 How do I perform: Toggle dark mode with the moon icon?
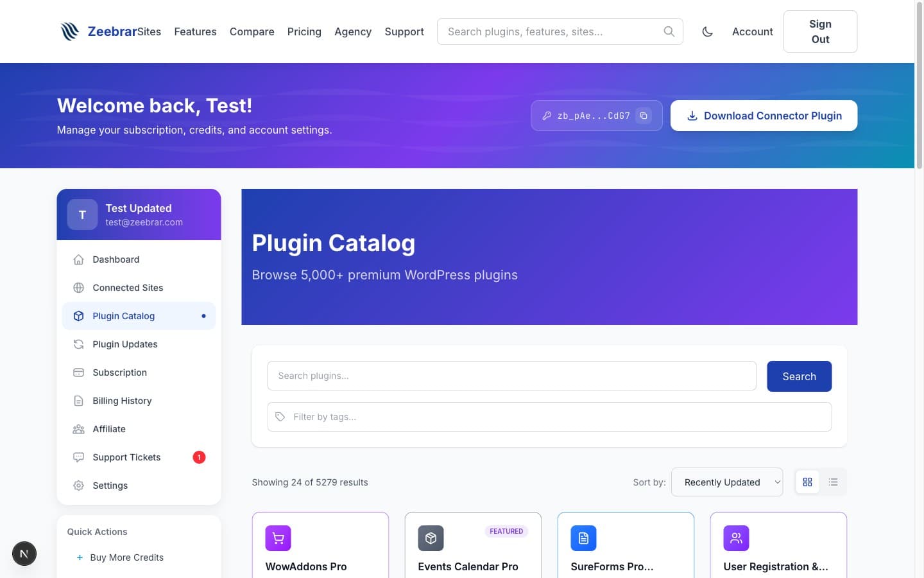pyautogui.click(x=707, y=31)
